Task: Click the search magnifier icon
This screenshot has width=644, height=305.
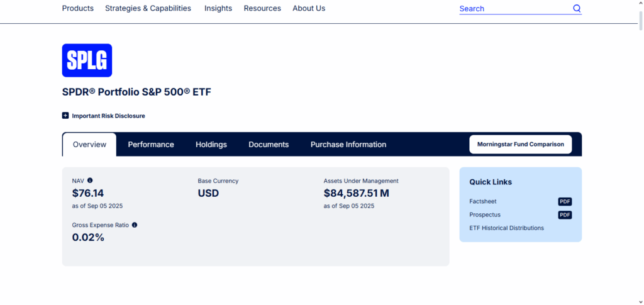Action: [577, 9]
